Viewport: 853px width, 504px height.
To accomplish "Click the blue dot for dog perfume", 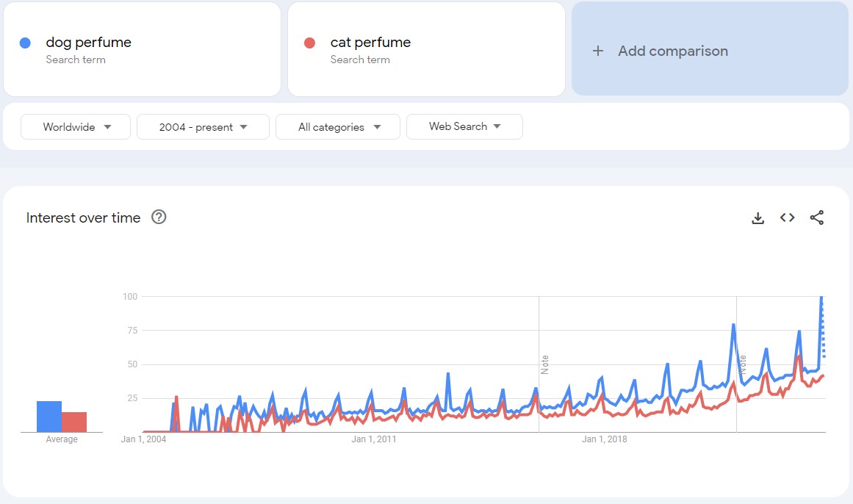I will [x=25, y=43].
